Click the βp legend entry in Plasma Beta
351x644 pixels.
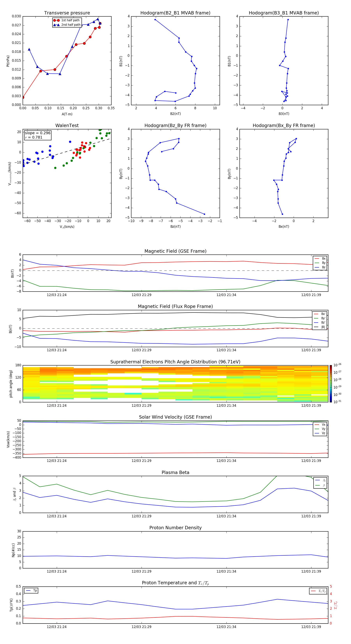320,480
